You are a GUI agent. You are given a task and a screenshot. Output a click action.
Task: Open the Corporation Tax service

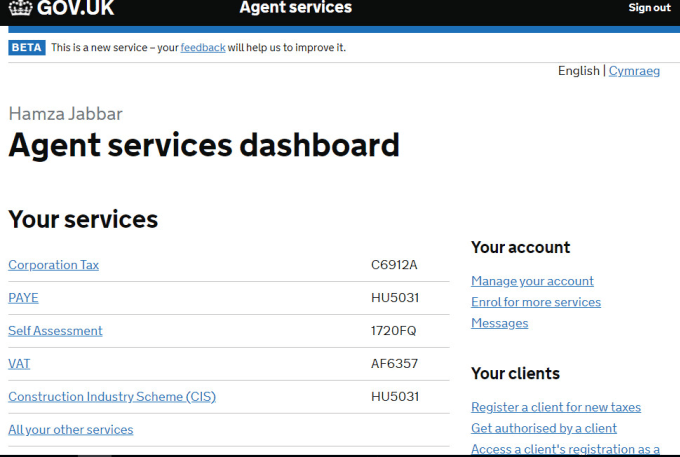pyautogui.click(x=53, y=265)
